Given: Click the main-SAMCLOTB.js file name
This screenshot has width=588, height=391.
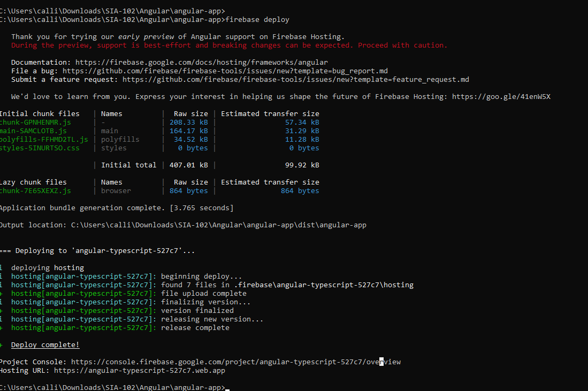Looking at the screenshot, I should pos(33,131).
